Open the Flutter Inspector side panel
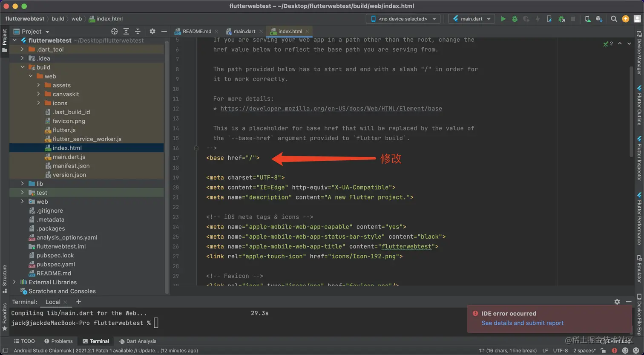Viewport: 644px width, 355px height. tap(639, 159)
